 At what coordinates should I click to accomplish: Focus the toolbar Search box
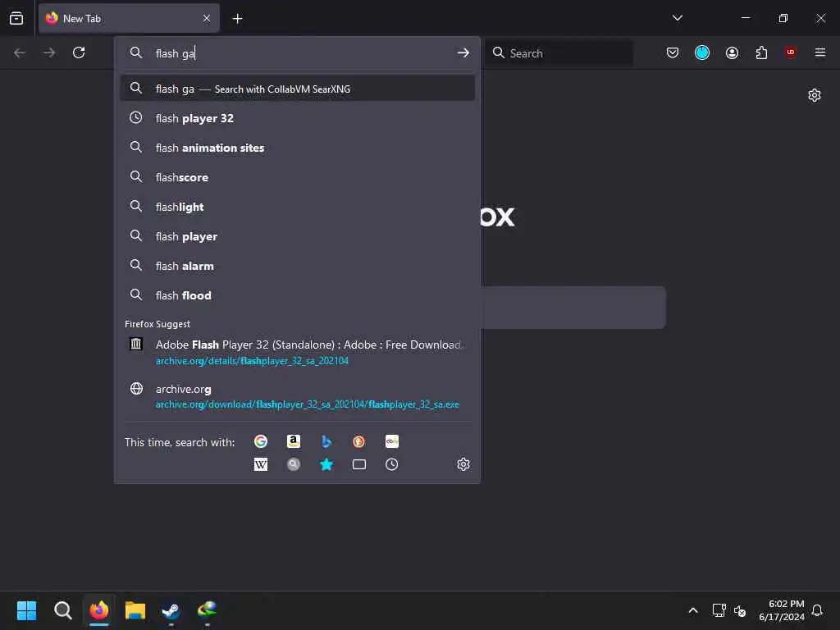559,53
